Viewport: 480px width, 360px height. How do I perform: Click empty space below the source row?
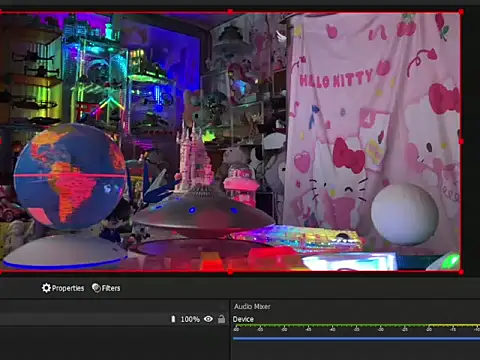(113, 343)
